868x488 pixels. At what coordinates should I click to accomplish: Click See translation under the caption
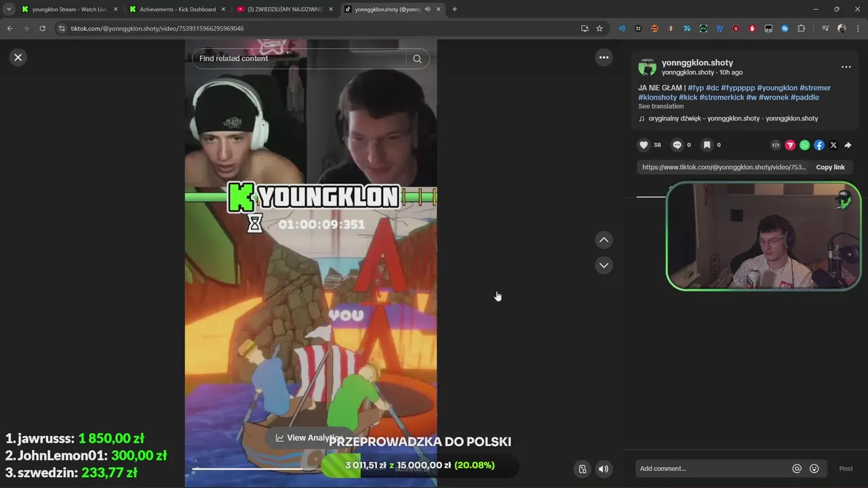click(x=660, y=106)
